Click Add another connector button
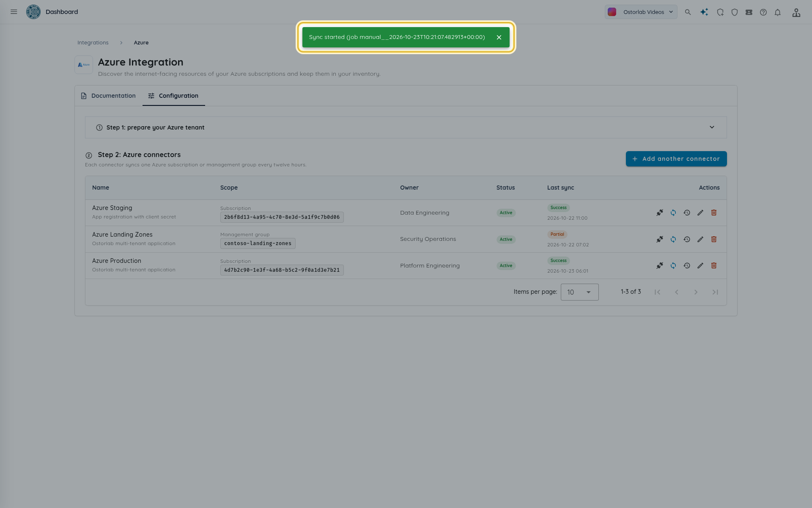This screenshot has width=812, height=508. pos(676,159)
